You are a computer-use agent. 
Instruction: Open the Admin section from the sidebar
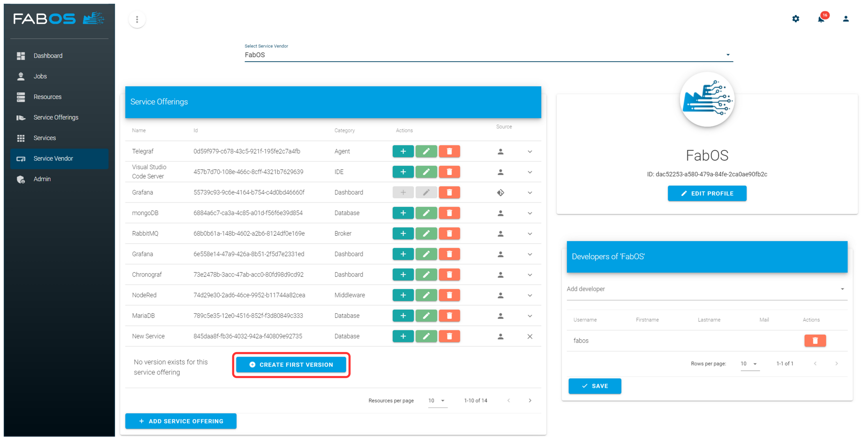[42, 179]
